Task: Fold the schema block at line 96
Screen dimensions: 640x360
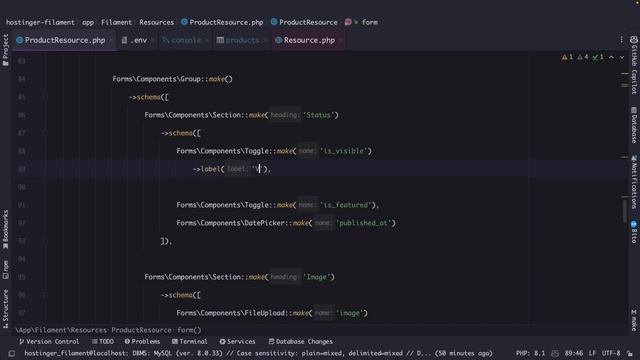Action: [x=44, y=295]
